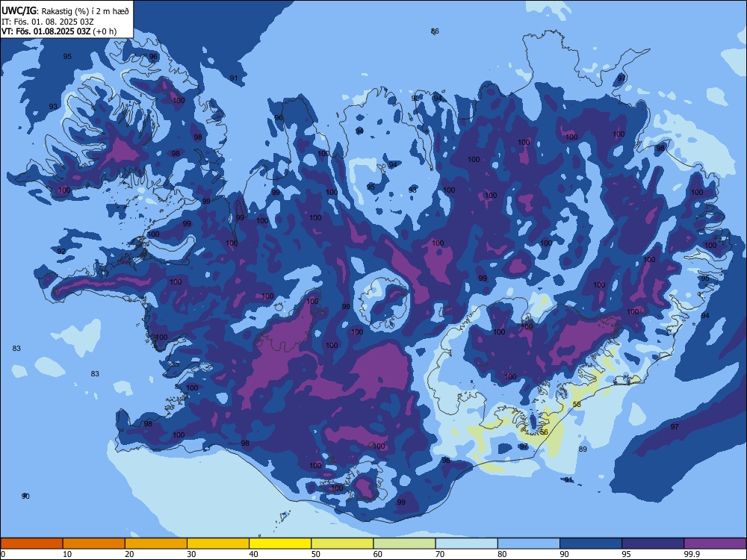Click the 10–20 orange legend swatch

pos(94,544)
